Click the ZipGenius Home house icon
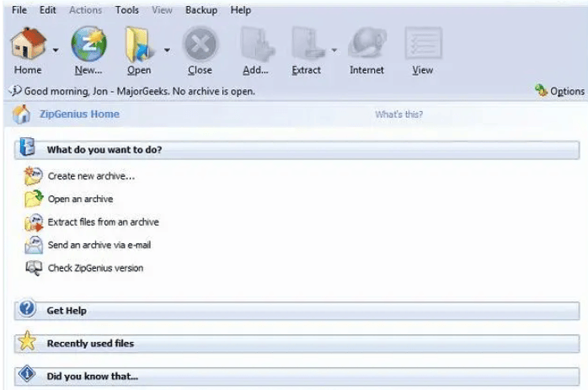Image resolution: width=588 pixels, height=390 pixels. click(x=21, y=114)
